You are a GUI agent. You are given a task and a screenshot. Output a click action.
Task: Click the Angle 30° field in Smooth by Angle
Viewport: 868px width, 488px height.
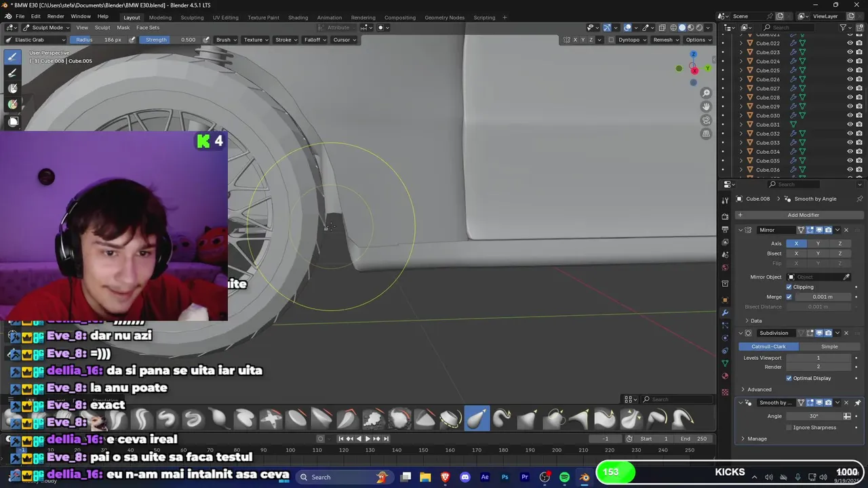813,416
